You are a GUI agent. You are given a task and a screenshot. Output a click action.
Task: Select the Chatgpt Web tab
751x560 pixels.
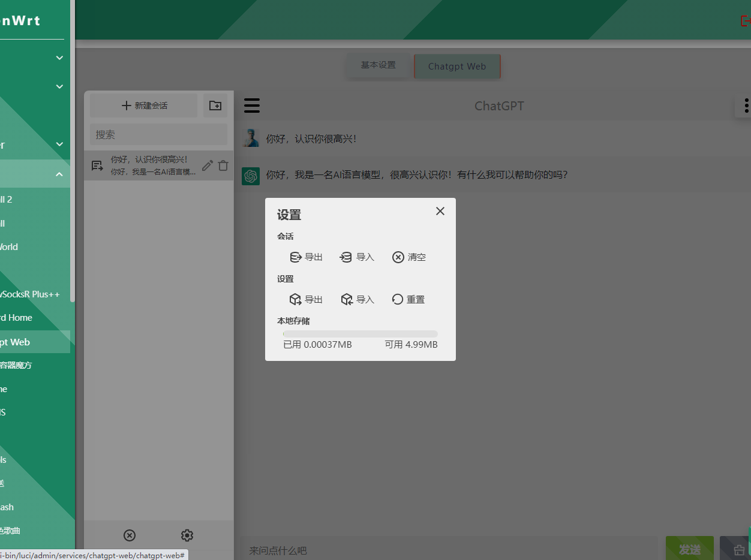457,66
